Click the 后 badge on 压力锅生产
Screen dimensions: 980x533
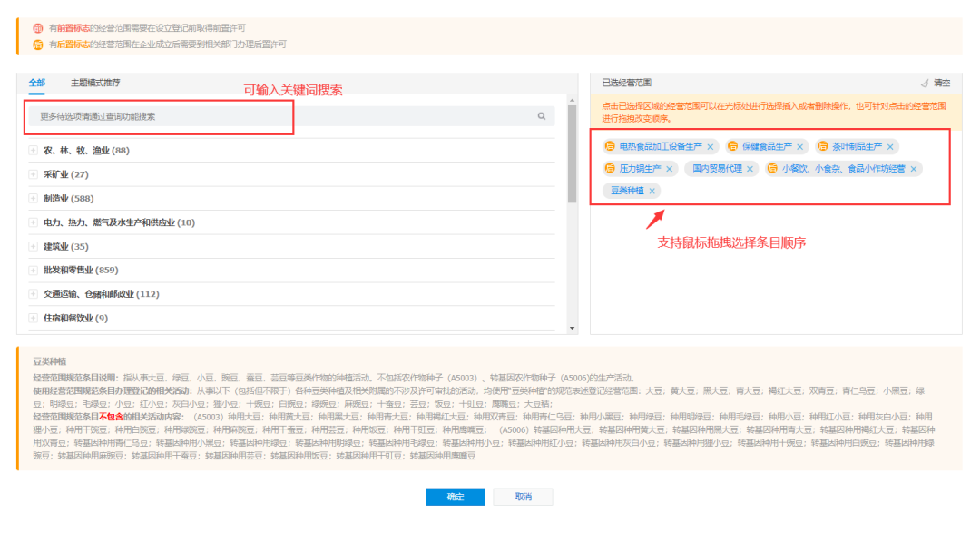(610, 168)
